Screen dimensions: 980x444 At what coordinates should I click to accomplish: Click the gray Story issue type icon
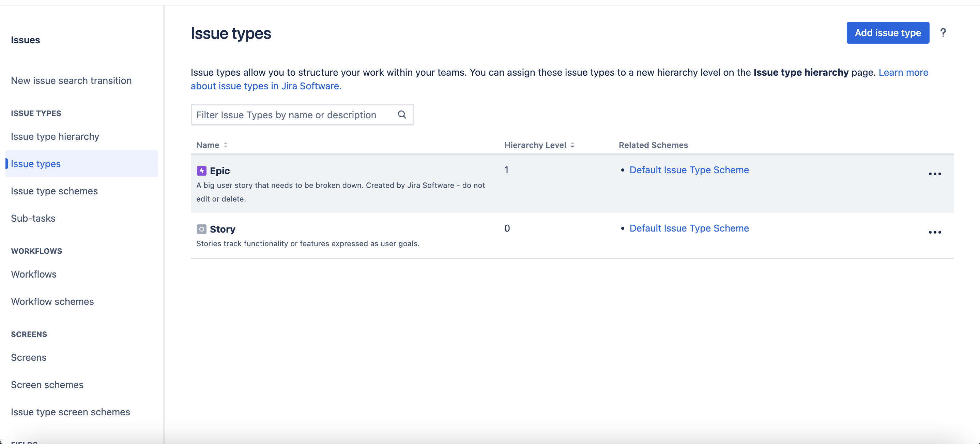pyautogui.click(x=201, y=229)
